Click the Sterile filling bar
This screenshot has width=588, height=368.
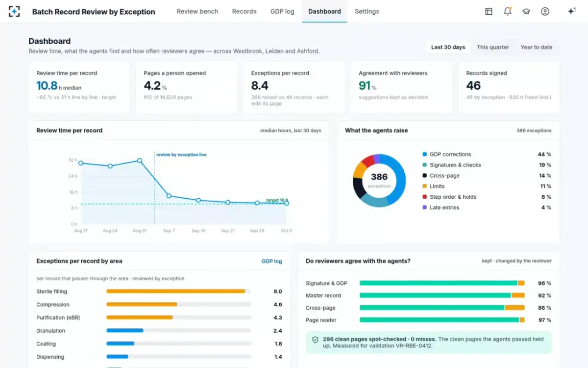(179, 291)
